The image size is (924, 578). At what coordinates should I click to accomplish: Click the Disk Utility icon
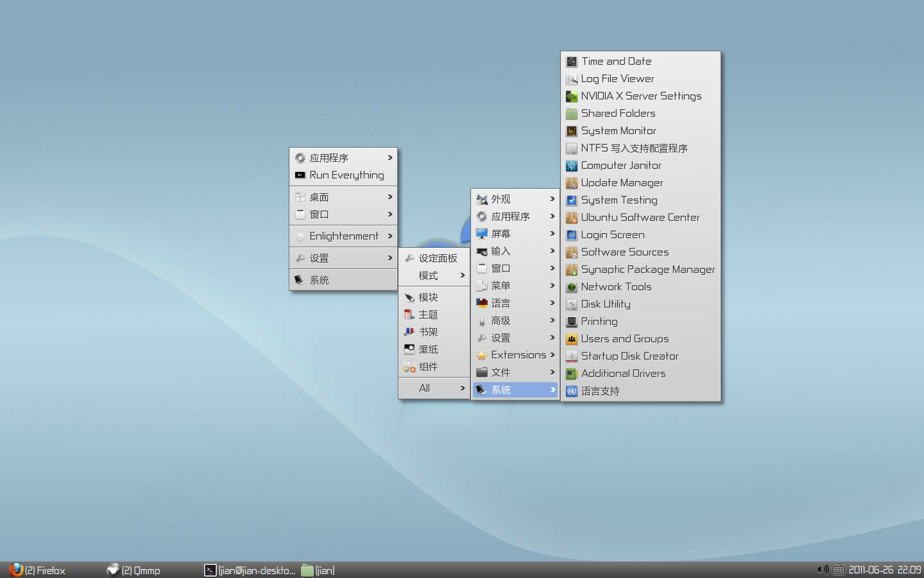(x=572, y=304)
